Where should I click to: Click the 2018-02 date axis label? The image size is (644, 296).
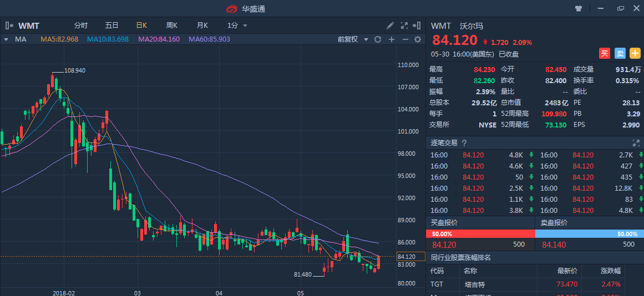pos(64,293)
